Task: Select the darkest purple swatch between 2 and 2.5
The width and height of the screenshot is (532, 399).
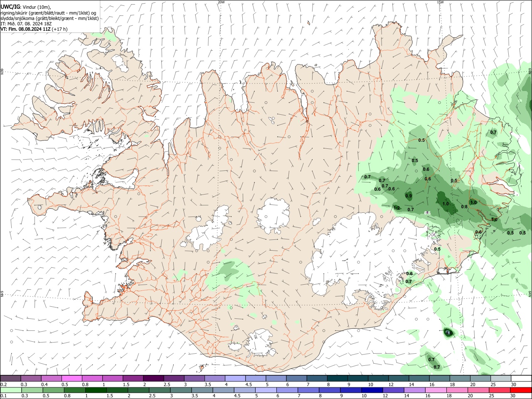Action: (x=154, y=378)
